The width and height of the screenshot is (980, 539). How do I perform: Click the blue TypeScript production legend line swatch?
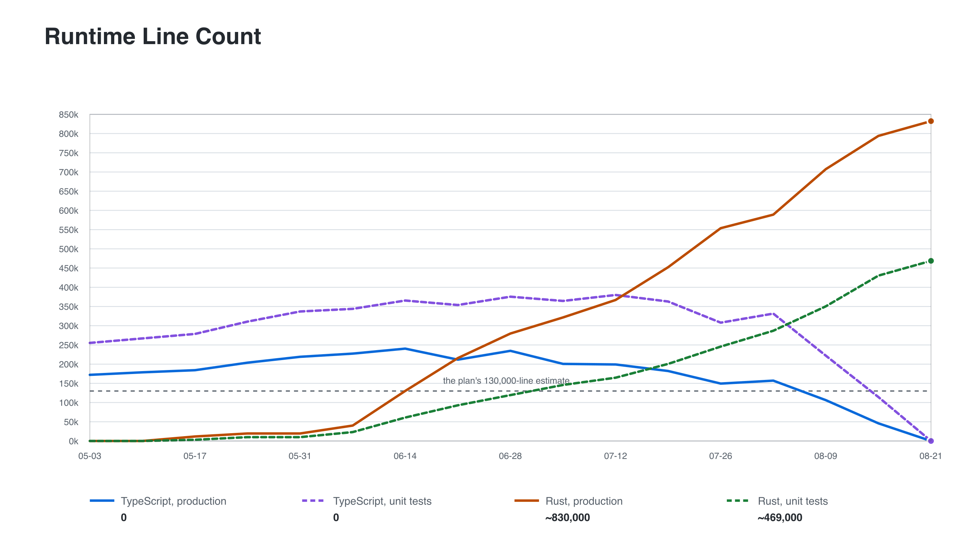[x=102, y=500]
